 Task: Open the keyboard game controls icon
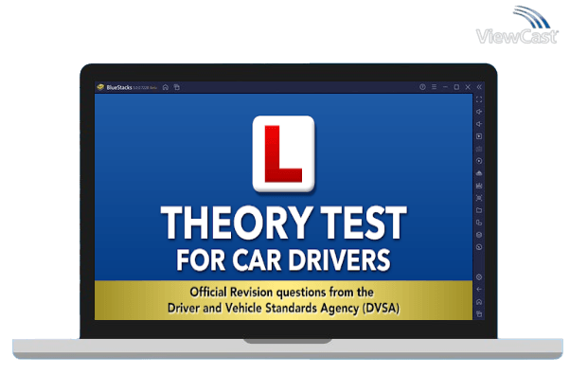[479, 149]
